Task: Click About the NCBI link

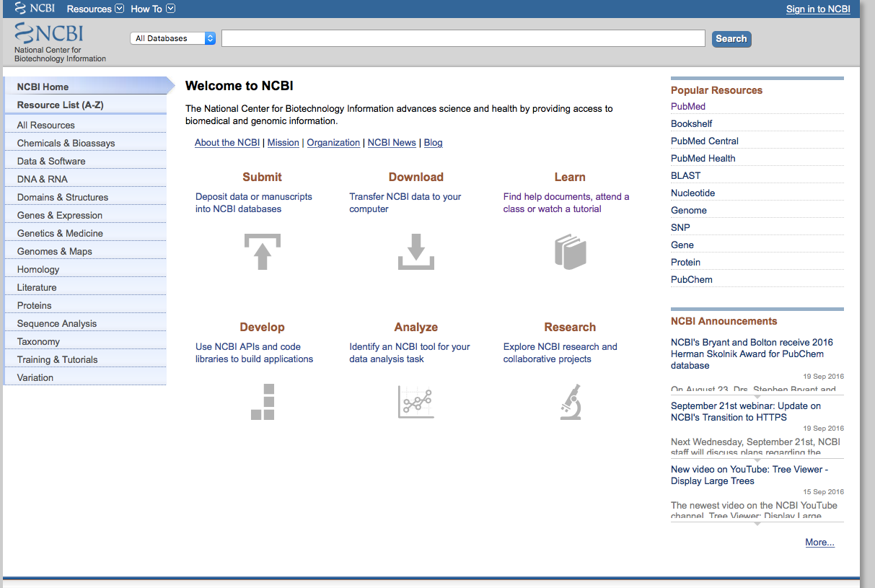Action: coord(227,143)
